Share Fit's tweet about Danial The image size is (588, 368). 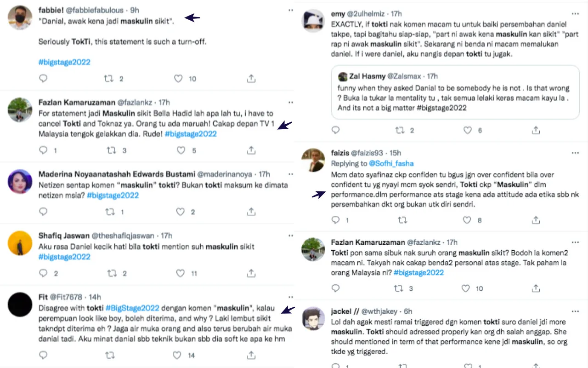(251, 355)
